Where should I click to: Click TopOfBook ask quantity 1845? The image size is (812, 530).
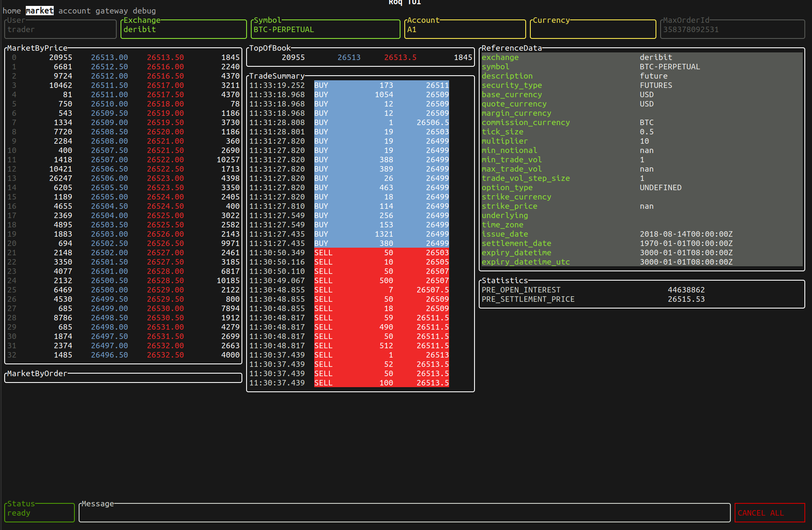tap(463, 57)
